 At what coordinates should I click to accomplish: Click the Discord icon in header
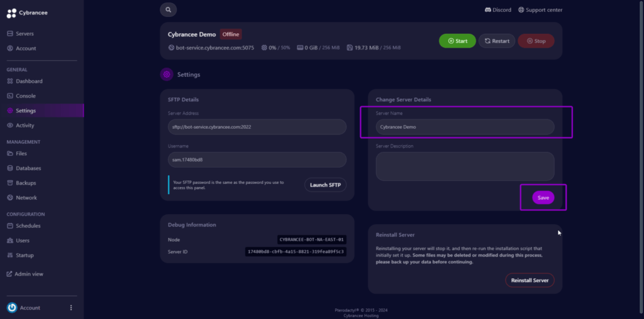[x=488, y=10]
